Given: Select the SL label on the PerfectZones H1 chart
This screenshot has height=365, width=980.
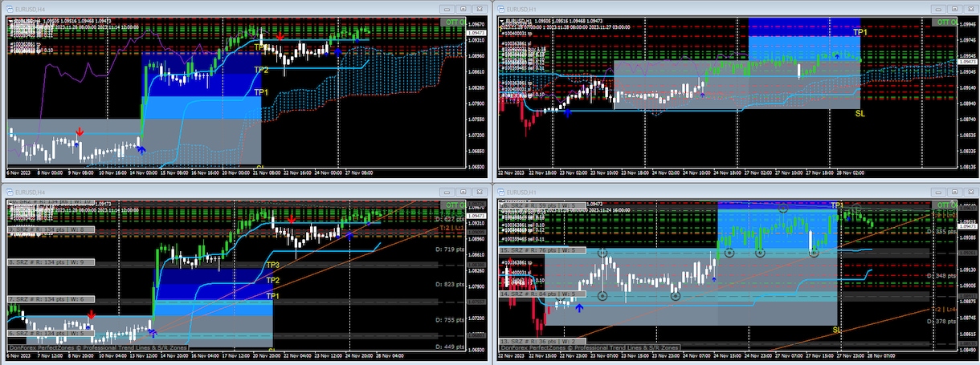Looking at the screenshot, I should tap(837, 330).
